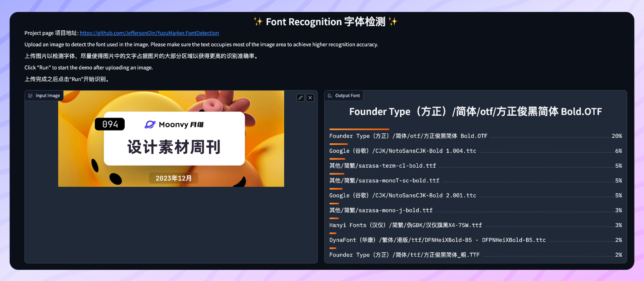Screen dimensions: 644x281
Task: Select the sarasa-monoT-sc-bold.ttf row
Action: pyautogui.click(x=475, y=181)
